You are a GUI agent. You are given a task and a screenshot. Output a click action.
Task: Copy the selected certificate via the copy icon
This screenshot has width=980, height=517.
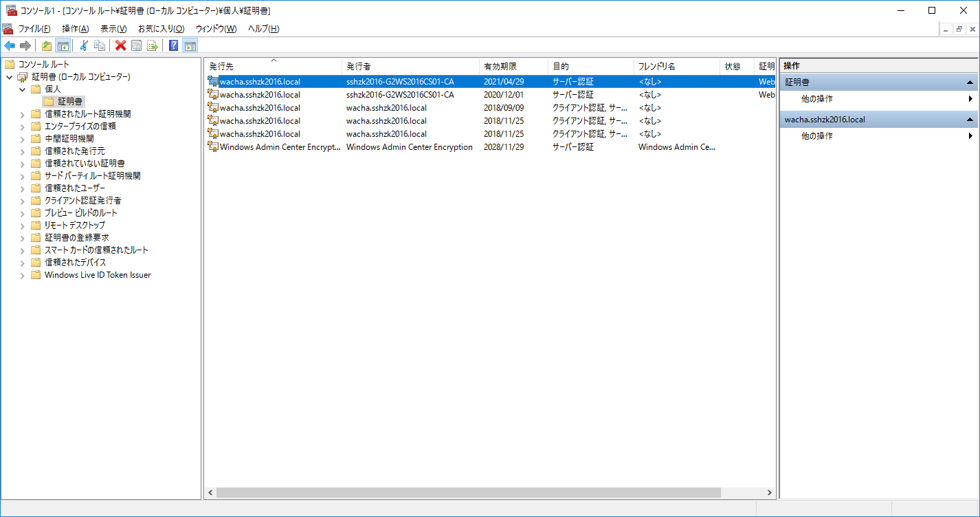(100, 45)
